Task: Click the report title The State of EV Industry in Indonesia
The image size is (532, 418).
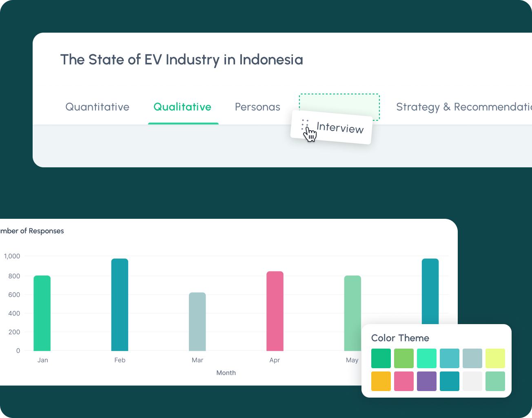Action: (x=182, y=60)
